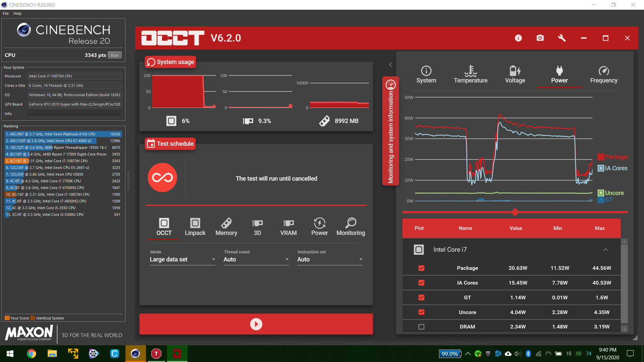Click the Cinebench logo icon
This screenshot has height=362, width=644.
pyautogui.click(x=24, y=30)
